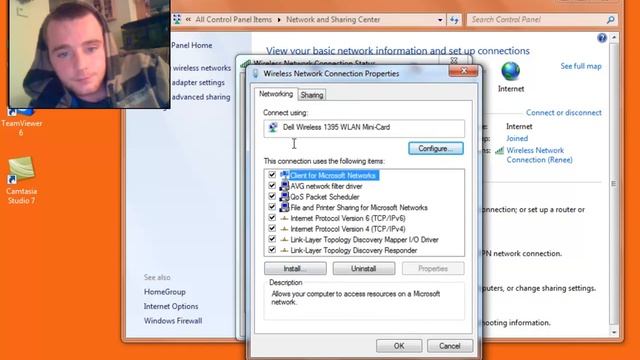Expand arrow after All Control Panel Items
Image resolution: width=640 pixels, height=360 pixels.
(x=279, y=20)
